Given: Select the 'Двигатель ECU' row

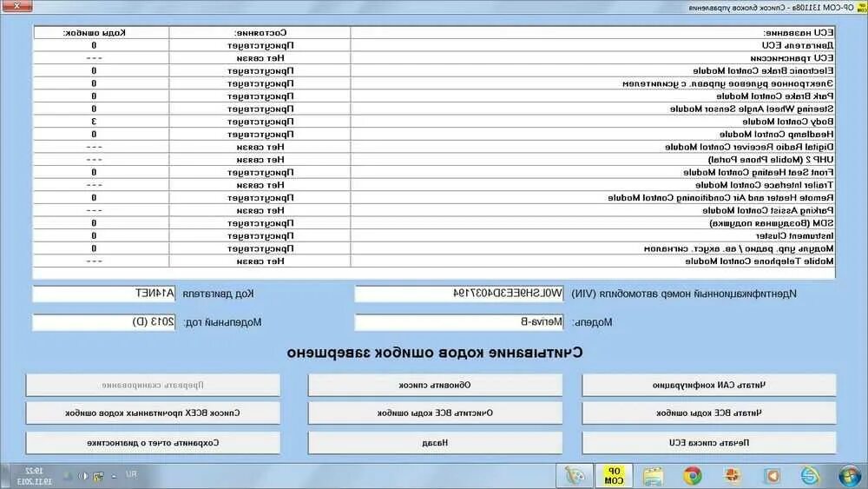Looking at the screenshot, I should tap(434, 45).
